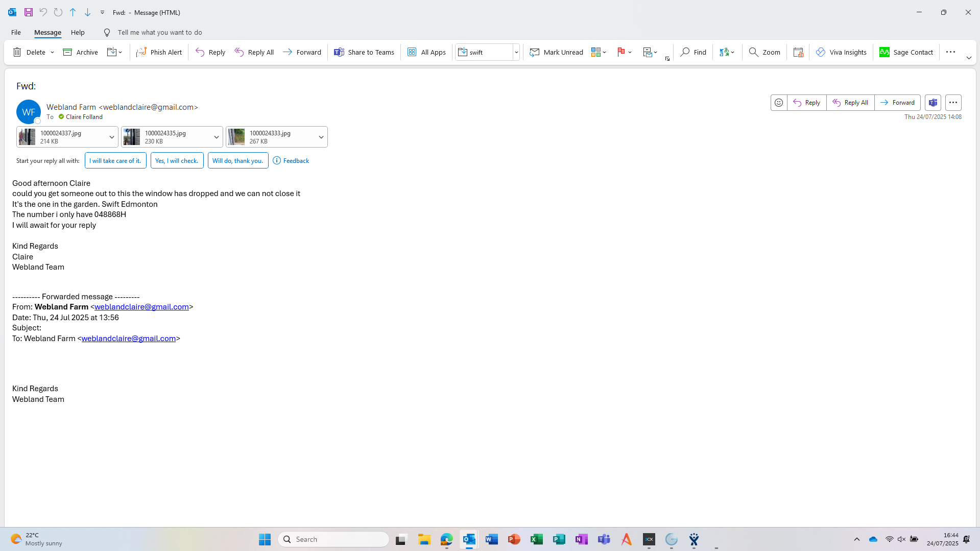Undo the last action

43,12
